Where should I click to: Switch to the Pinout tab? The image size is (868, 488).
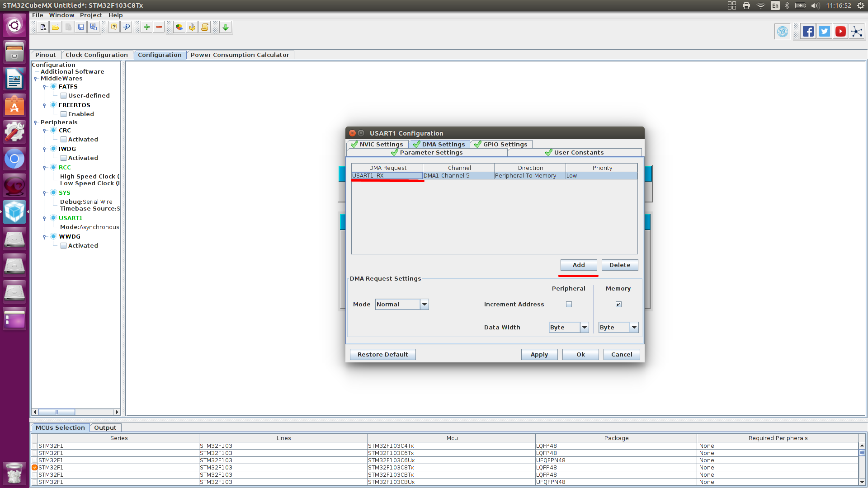46,55
